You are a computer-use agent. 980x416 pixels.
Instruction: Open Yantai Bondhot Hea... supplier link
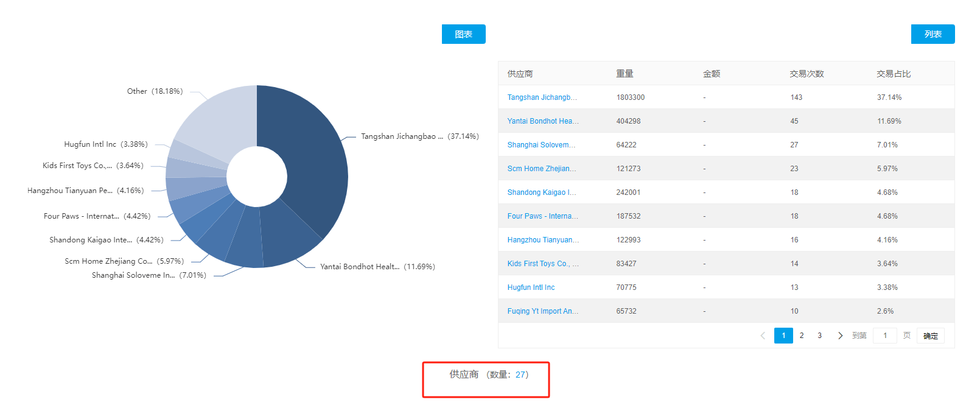click(x=543, y=121)
